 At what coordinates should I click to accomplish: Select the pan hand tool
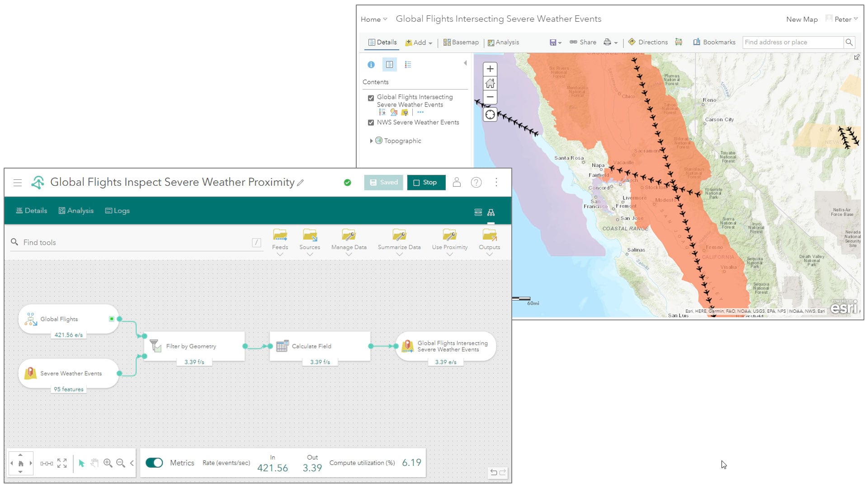point(94,463)
